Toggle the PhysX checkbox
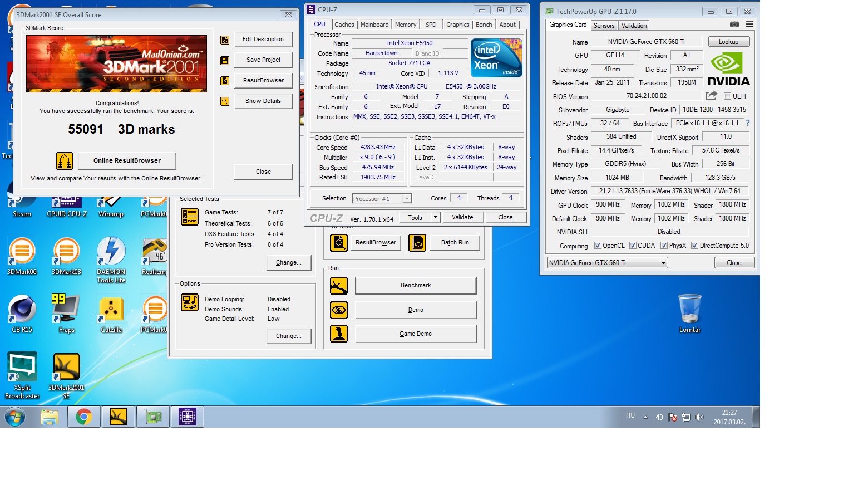Image resolution: width=868 pixels, height=499 pixels. click(x=664, y=246)
